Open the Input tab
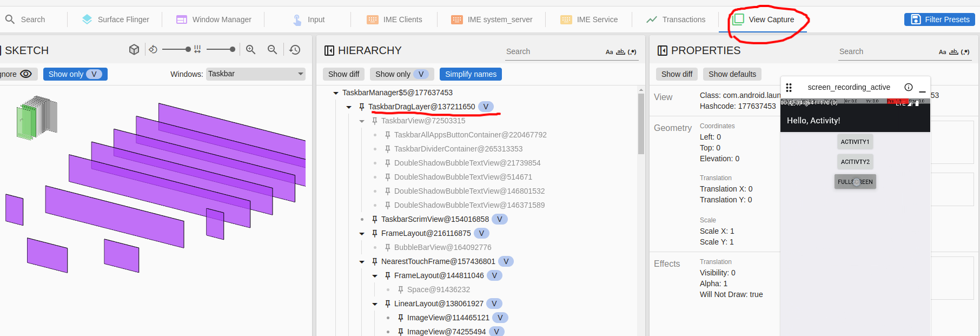980x336 pixels. click(308, 19)
